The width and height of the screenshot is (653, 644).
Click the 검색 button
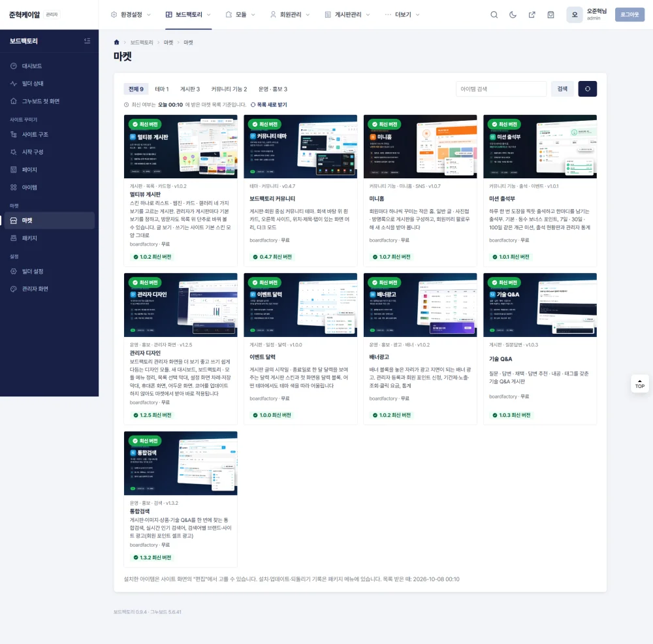pos(562,89)
